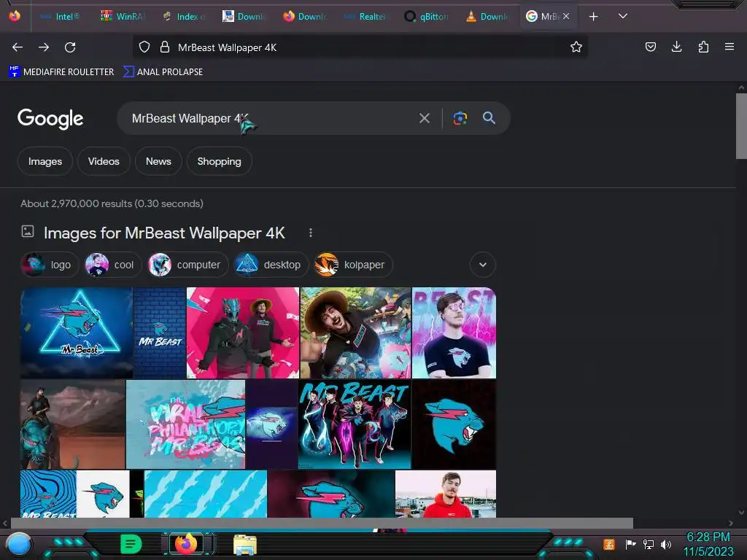This screenshot has height=560, width=747.
Task: Open more options for Images section
Action: (311, 233)
